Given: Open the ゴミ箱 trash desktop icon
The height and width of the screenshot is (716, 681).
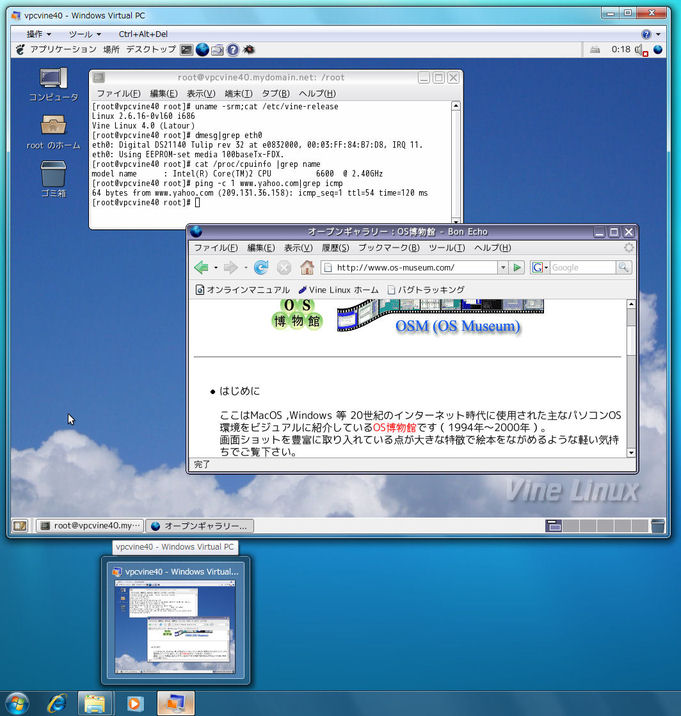Looking at the screenshot, I should coord(53,179).
